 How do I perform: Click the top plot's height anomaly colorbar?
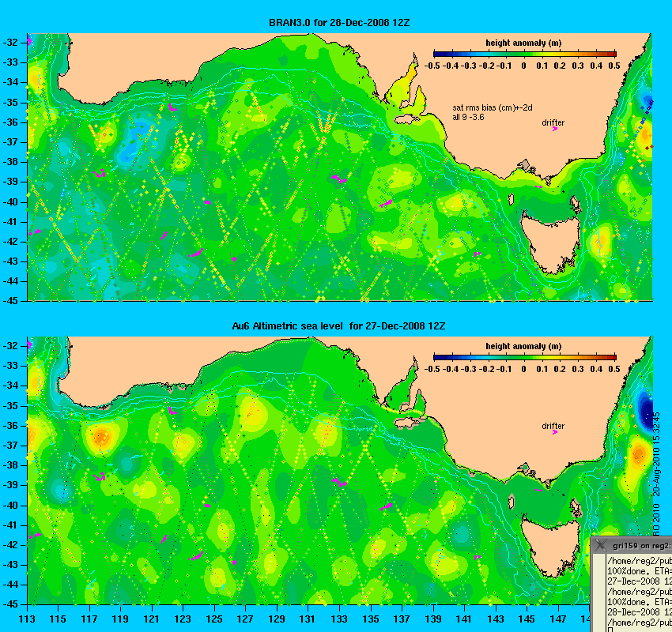click(x=525, y=54)
